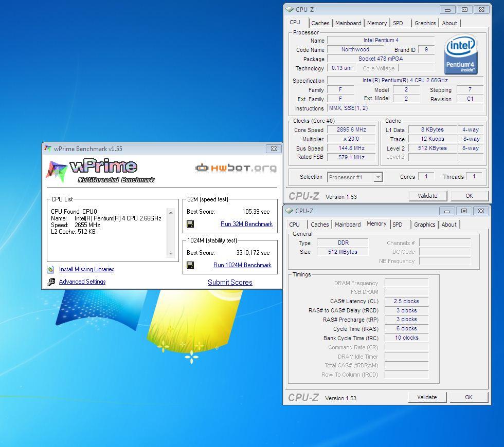Open About tab in upper CPU-Z window

(x=449, y=23)
